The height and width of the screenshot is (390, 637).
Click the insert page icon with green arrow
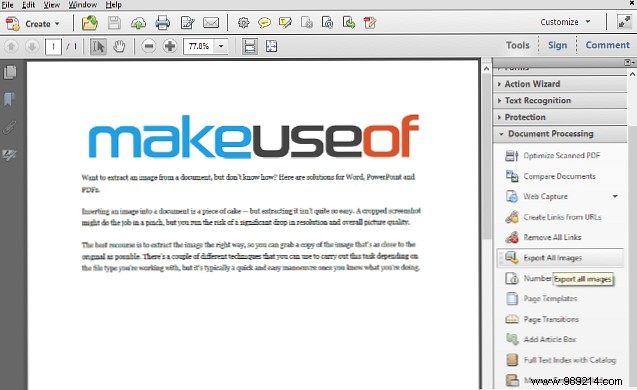[349, 23]
